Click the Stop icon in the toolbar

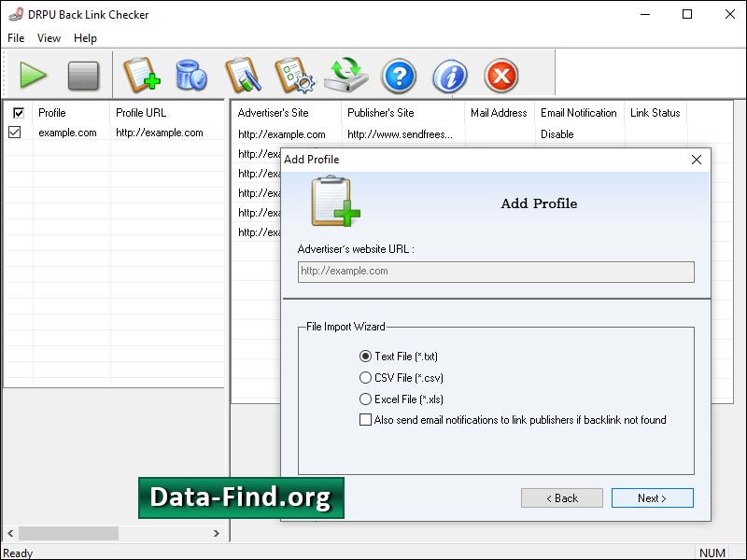pyautogui.click(x=84, y=76)
